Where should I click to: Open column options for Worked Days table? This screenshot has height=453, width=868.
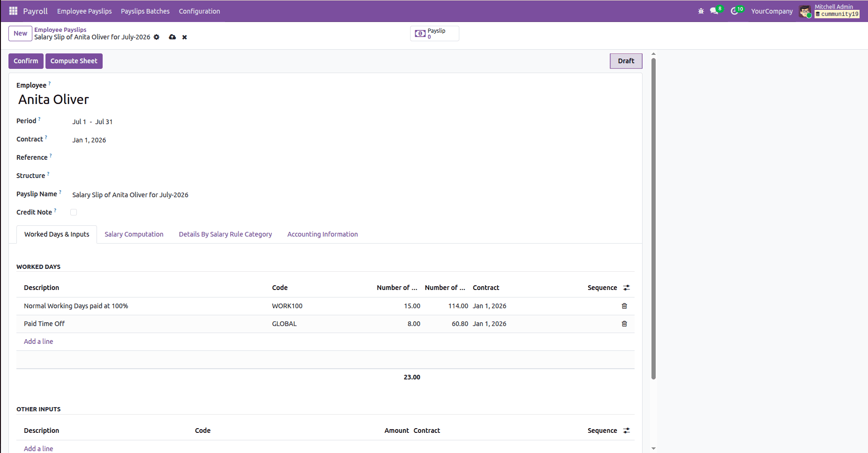[x=627, y=288]
